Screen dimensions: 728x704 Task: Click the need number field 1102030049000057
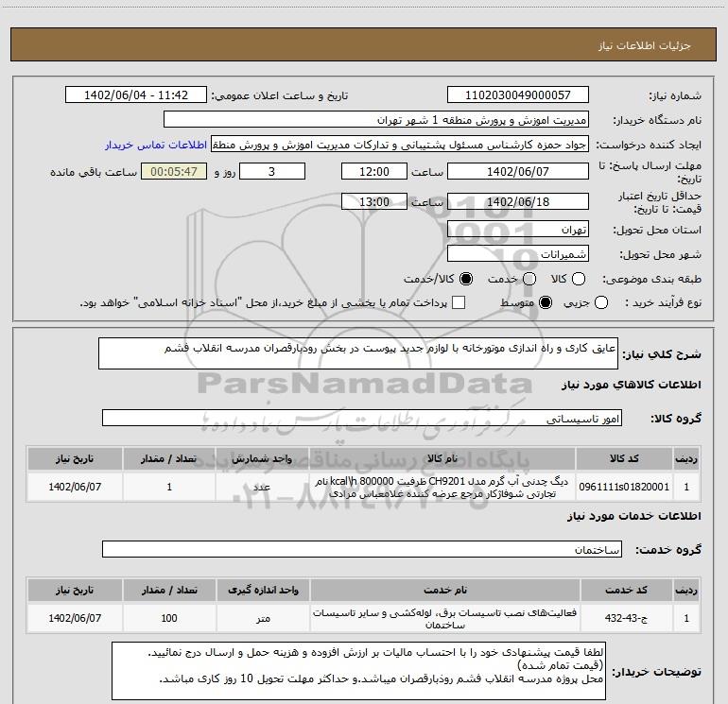click(x=518, y=94)
